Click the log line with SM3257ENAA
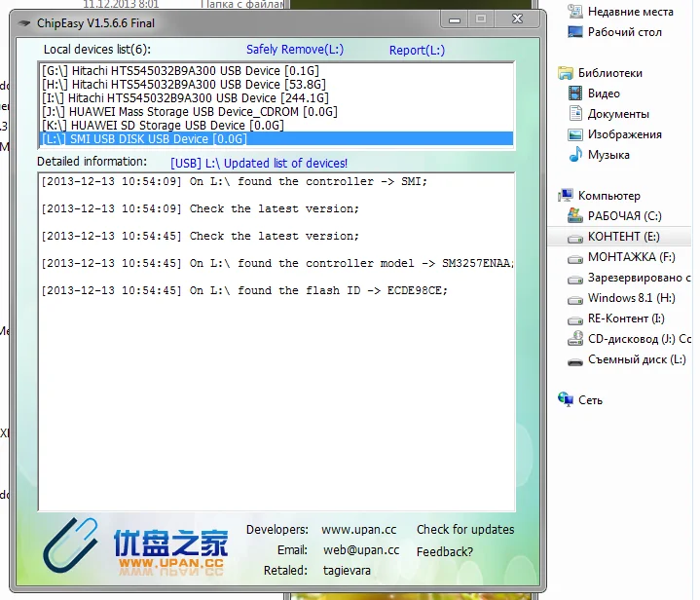 pyautogui.click(x=277, y=263)
